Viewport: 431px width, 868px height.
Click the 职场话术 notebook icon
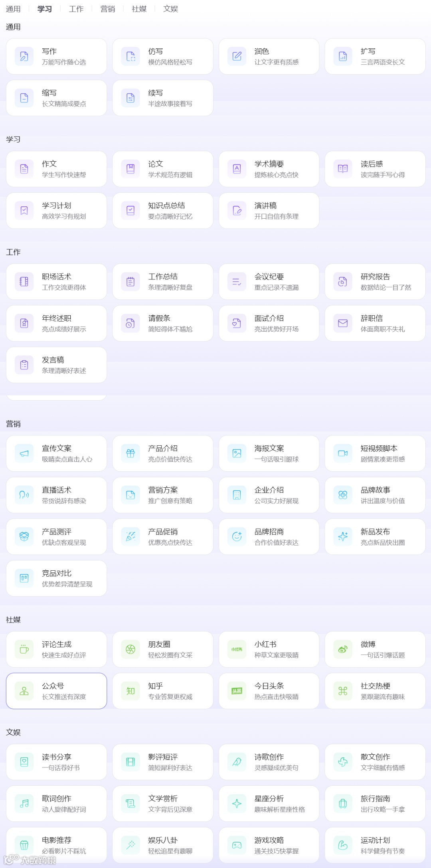[x=24, y=282]
